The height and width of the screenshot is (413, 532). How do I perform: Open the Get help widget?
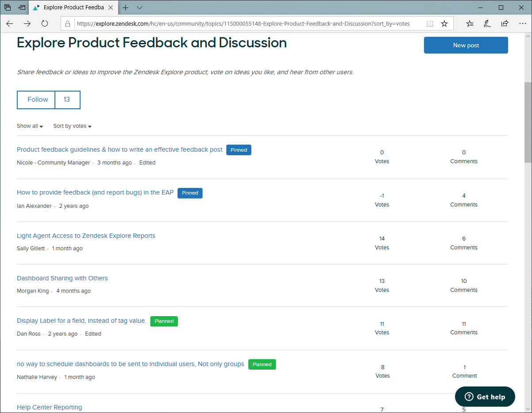(x=485, y=397)
